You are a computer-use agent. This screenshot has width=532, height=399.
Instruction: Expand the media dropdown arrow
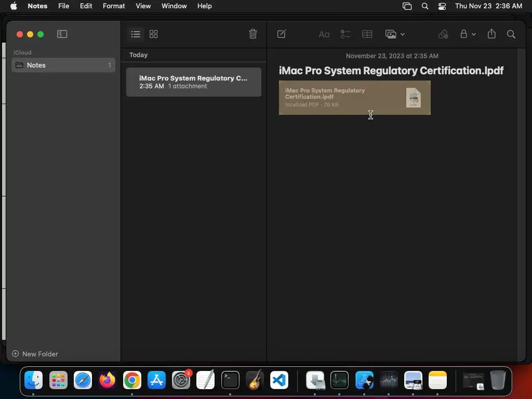tap(403, 34)
